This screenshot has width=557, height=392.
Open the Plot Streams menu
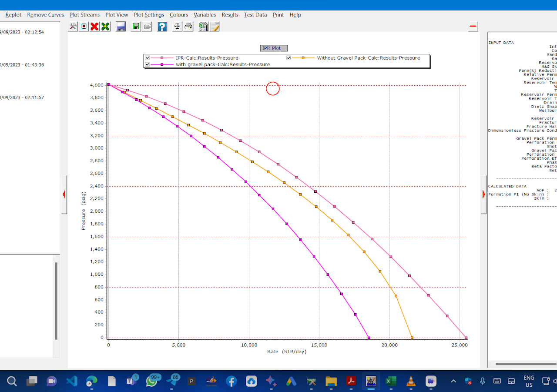pos(85,15)
